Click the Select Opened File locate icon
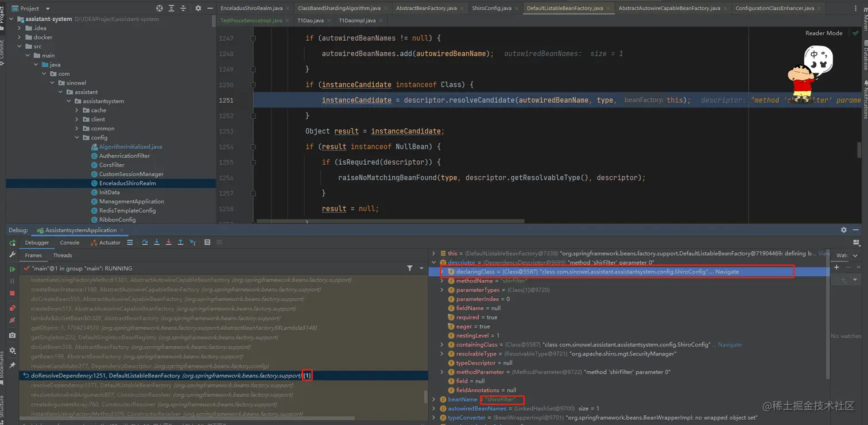Viewport: 868px width, 425px height. pyautogui.click(x=160, y=8)
